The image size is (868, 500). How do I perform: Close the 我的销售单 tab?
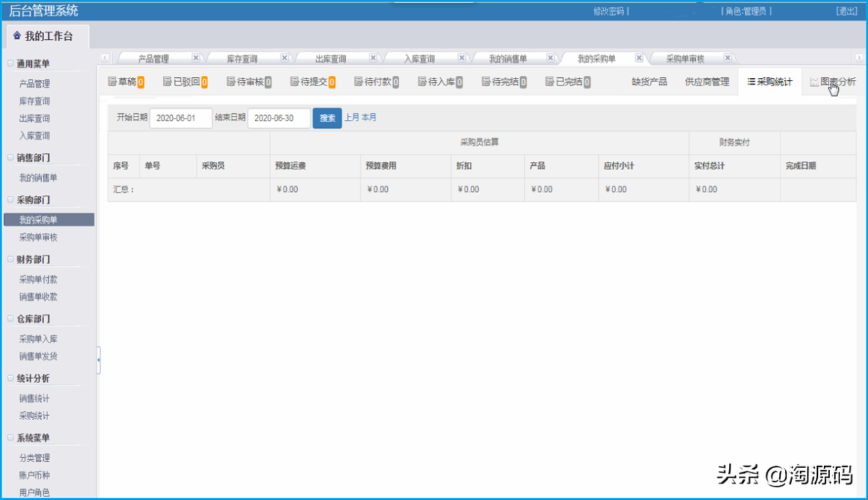pos(551,58)
